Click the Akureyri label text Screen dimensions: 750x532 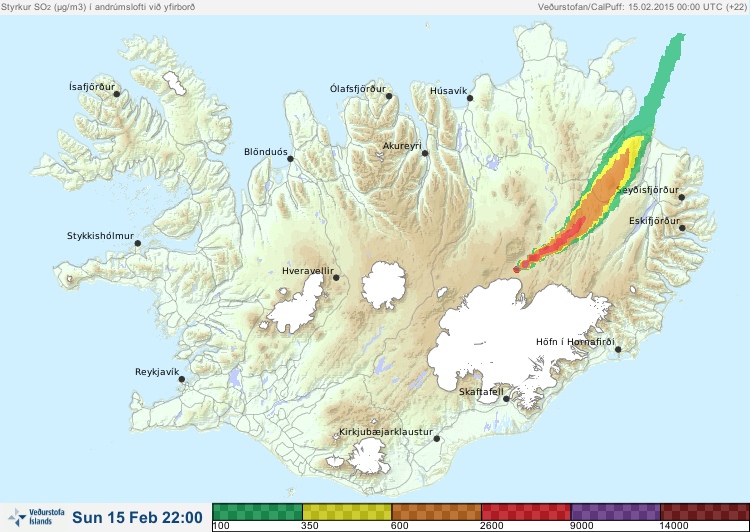[402, 146]
